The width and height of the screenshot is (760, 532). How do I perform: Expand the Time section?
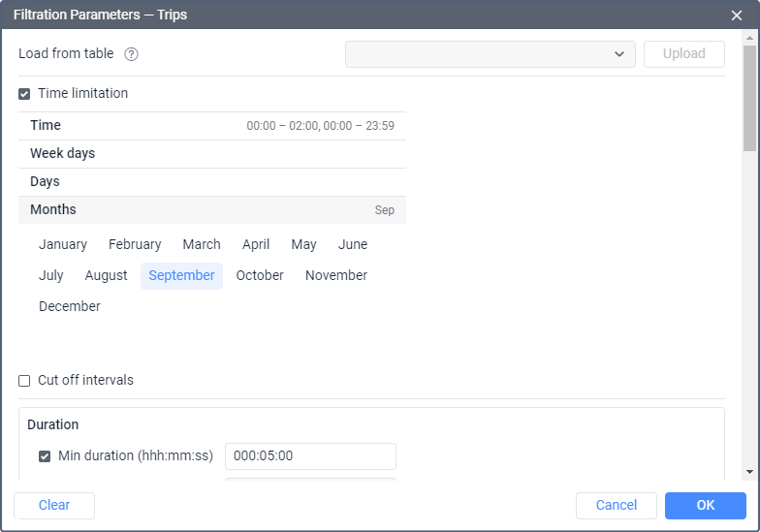pyautogui.click(x=211, y=126)
